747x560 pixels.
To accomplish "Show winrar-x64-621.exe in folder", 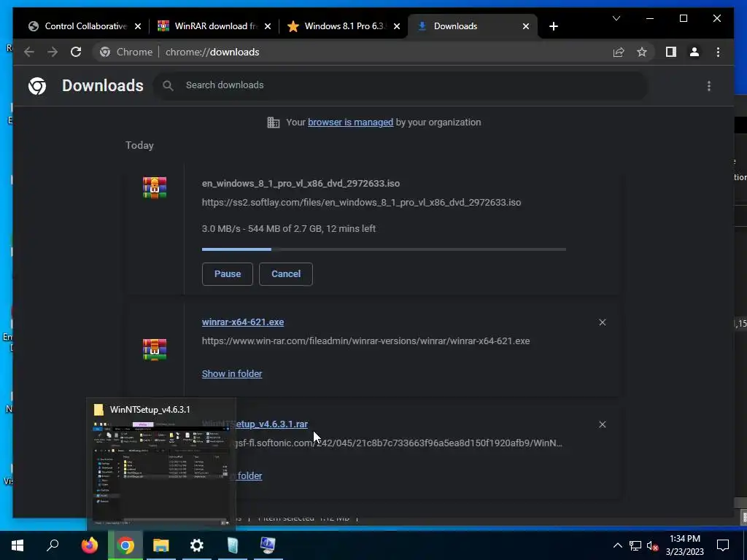I will click(x=232, y=374).
